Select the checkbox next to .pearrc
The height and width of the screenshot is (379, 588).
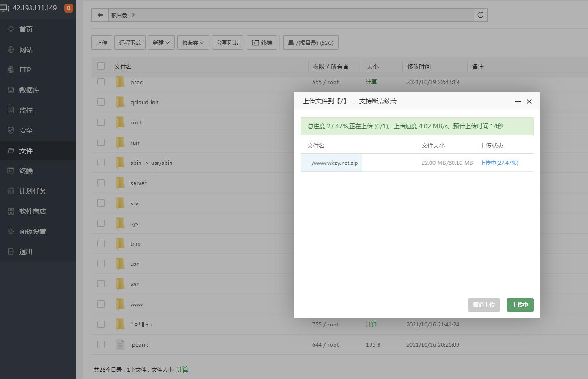pos(101,344)
